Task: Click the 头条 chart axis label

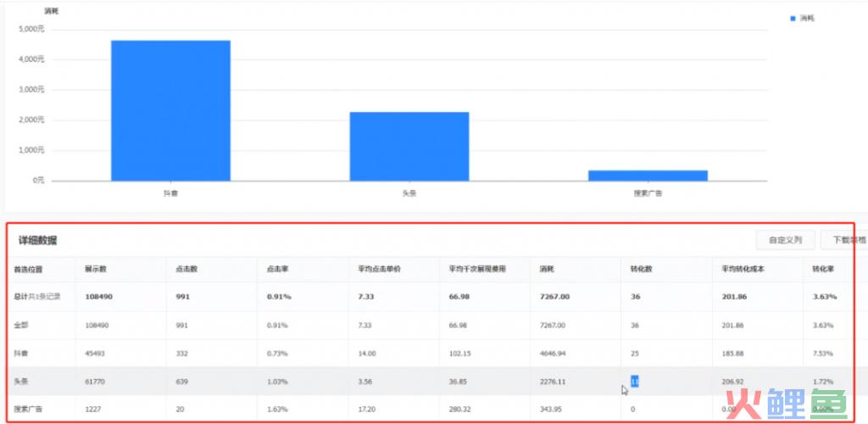Action: pyautogui.click(x=409, y=193)
